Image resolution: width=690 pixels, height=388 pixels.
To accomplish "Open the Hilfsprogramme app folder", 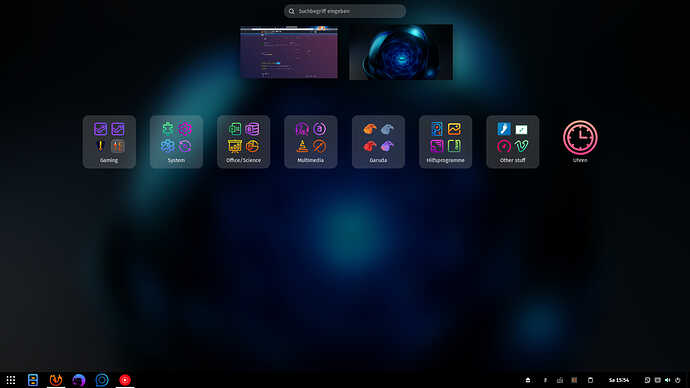I will tap(445, 142).
